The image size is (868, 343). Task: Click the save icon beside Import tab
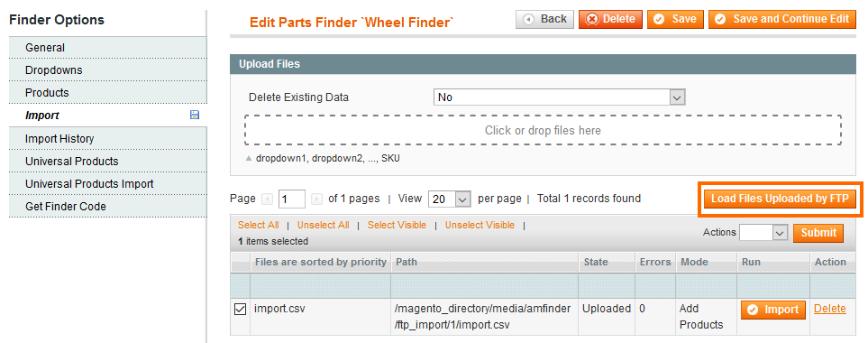click(x=195, y=116)
